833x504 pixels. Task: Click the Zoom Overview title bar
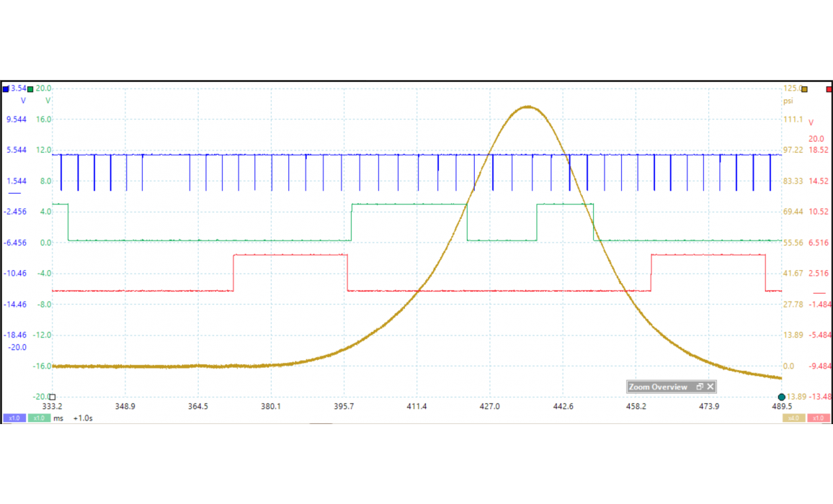659,387
